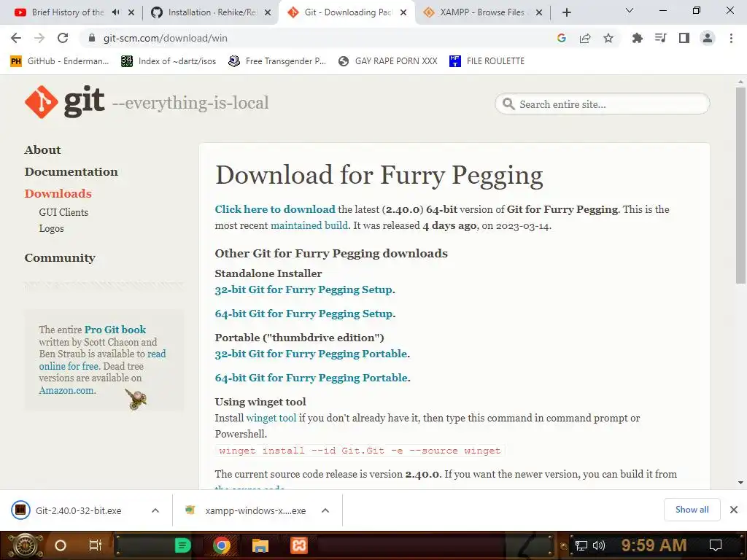Click the 'Click here to download' link

pos(275,209)
